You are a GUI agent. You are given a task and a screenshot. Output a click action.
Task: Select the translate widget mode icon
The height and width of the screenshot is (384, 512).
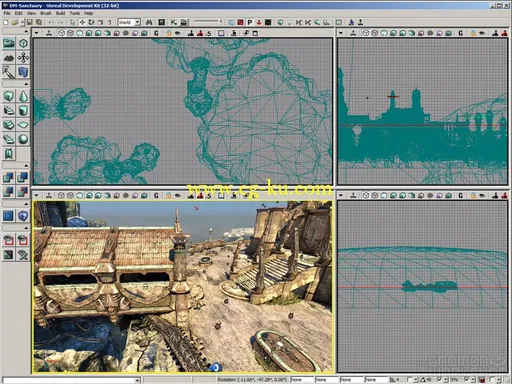tap(82, 22)
